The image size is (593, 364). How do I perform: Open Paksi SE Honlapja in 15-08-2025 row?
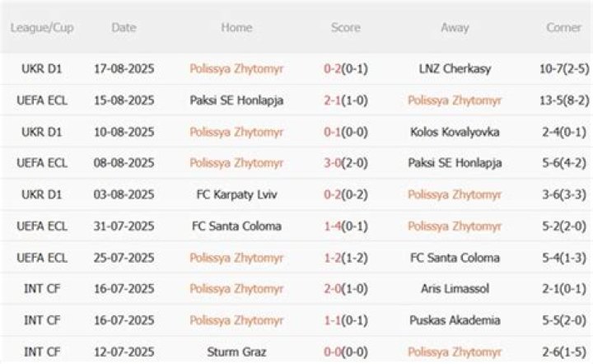coord(236,100)
